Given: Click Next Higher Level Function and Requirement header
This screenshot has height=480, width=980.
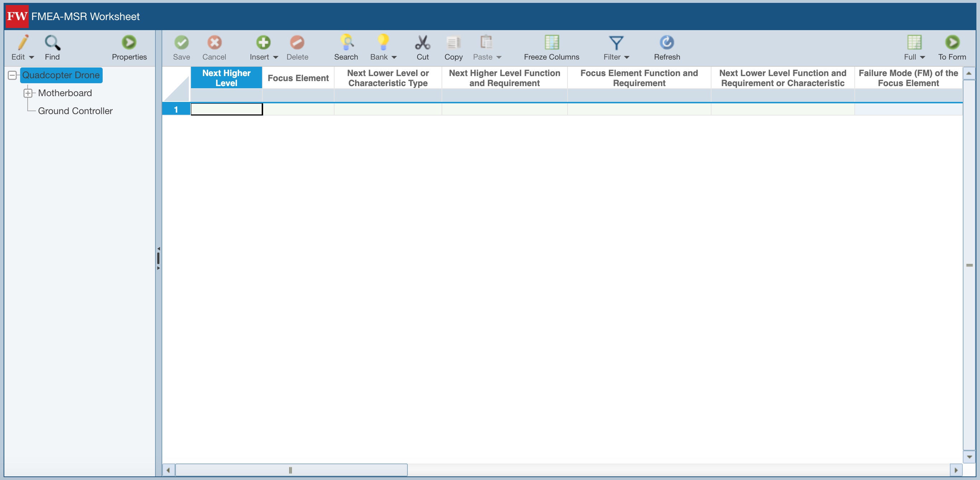Looking at the screenshot, I should (x=504, y=78).
